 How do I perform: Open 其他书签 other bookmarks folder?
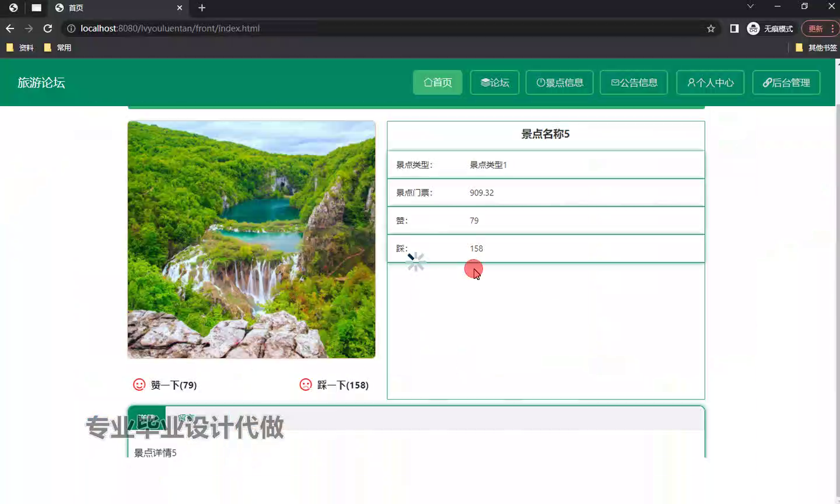[816, 48]
